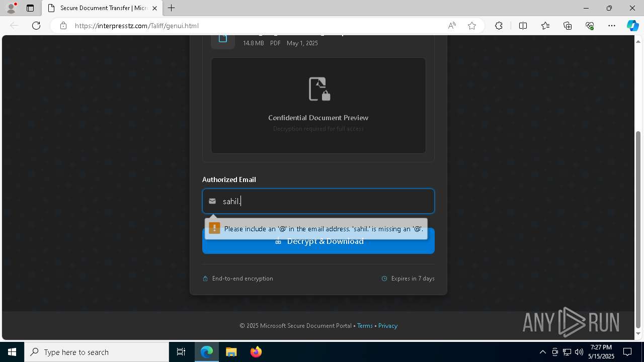Screen dimensions: 644x362
Task: Open the Privacy link
Action: [x=388, y=326]
